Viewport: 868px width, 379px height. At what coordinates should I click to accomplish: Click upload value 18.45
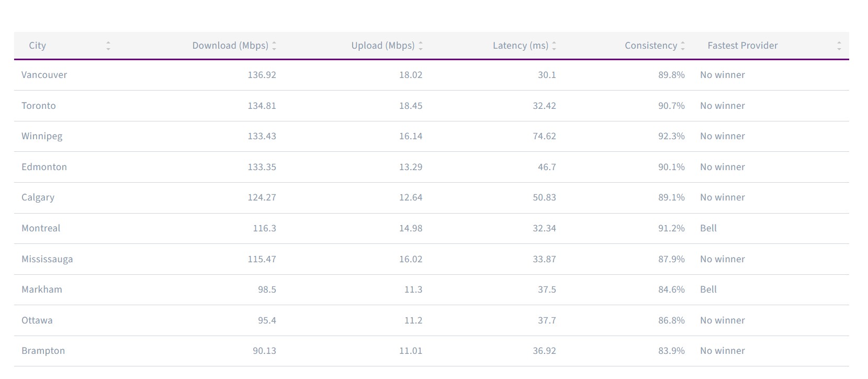pyautogui.click(x=411, y=106)
